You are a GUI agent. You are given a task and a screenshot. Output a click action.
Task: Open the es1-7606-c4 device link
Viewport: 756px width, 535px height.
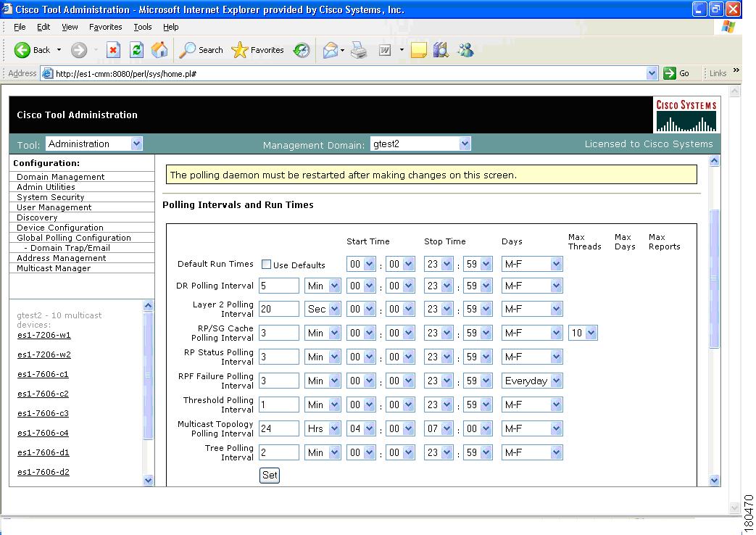43,433
